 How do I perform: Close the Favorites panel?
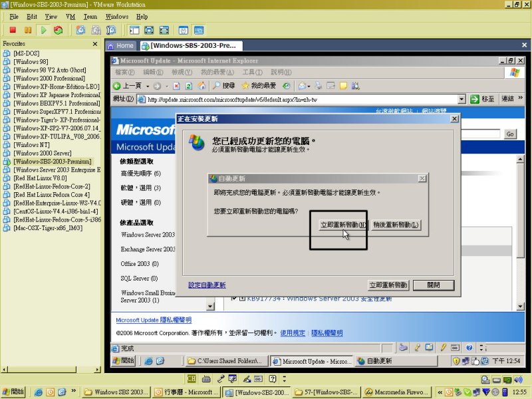coord(95,44)
